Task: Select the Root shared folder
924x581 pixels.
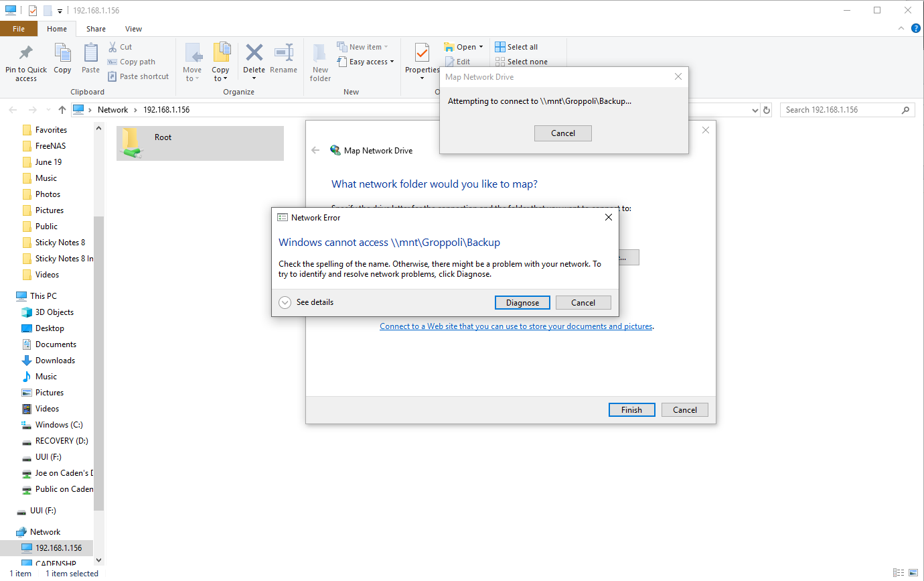Action: pyautogui.click(x=200, y=143)
